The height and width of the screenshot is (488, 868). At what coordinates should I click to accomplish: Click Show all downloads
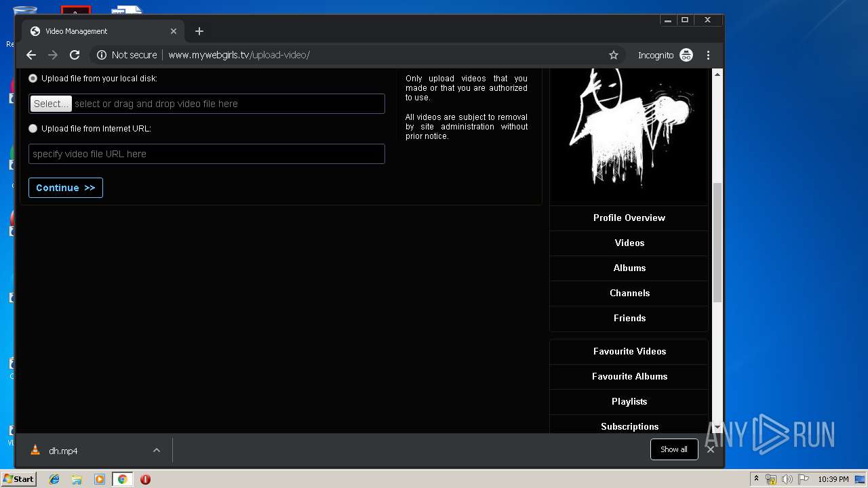coord(674,449)
